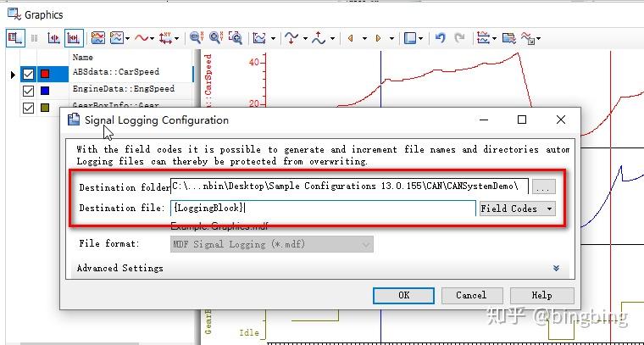Click the signal logging export icon
Screen dimensions: 644x345
[528, 38]
